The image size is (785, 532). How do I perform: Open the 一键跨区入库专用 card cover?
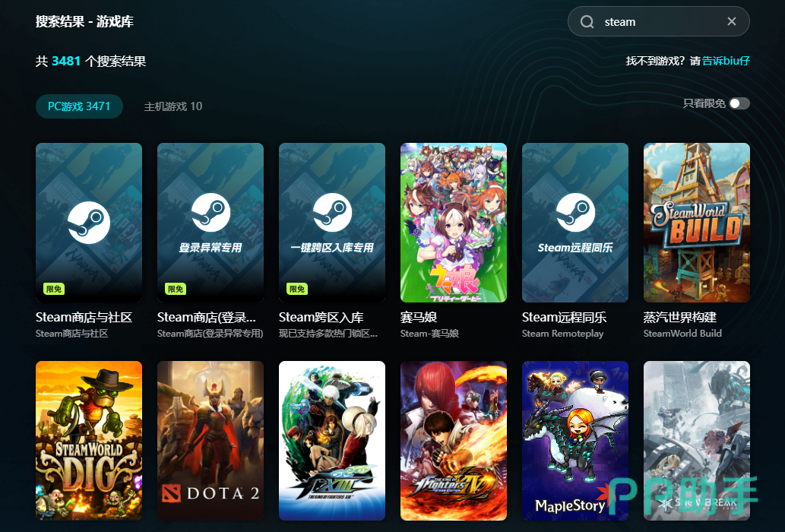[x=332, y=223]
